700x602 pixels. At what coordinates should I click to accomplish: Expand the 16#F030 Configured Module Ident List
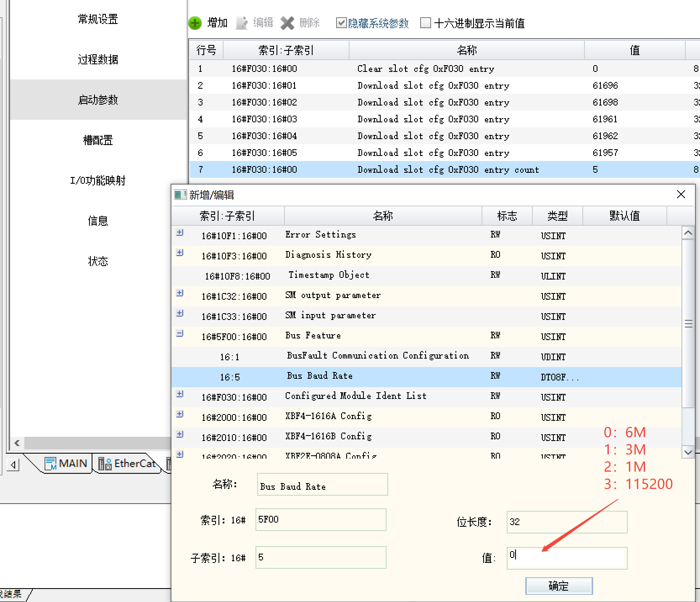180,394
